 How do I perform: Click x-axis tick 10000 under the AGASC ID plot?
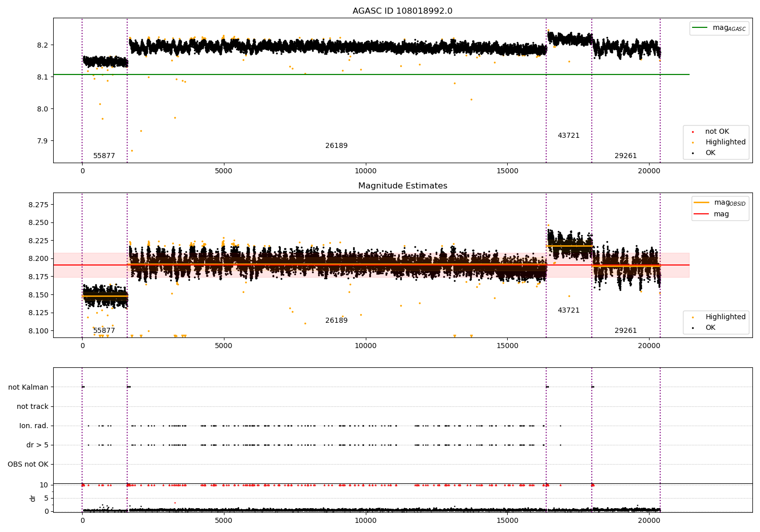pyautogui.click(x=365, y=171)
